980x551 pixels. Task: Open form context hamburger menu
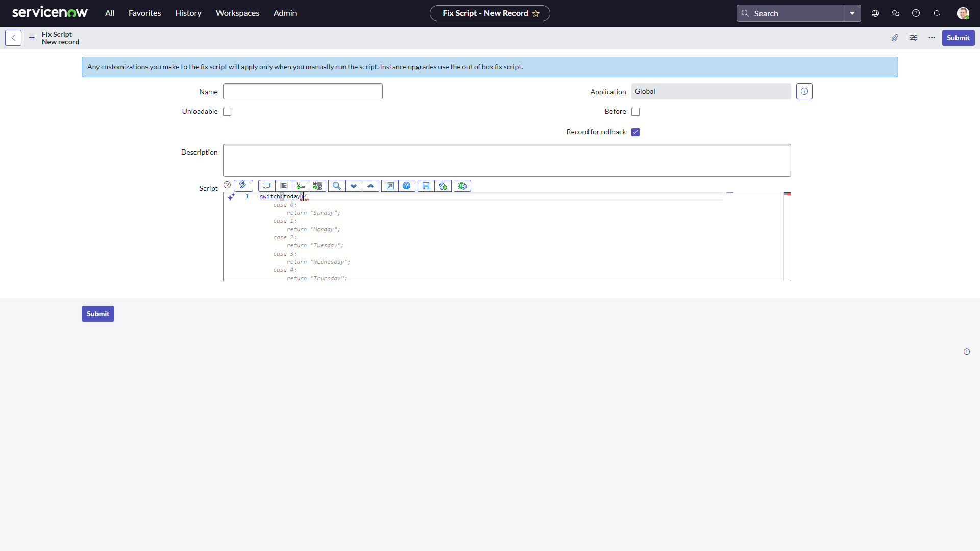(32, 38)
